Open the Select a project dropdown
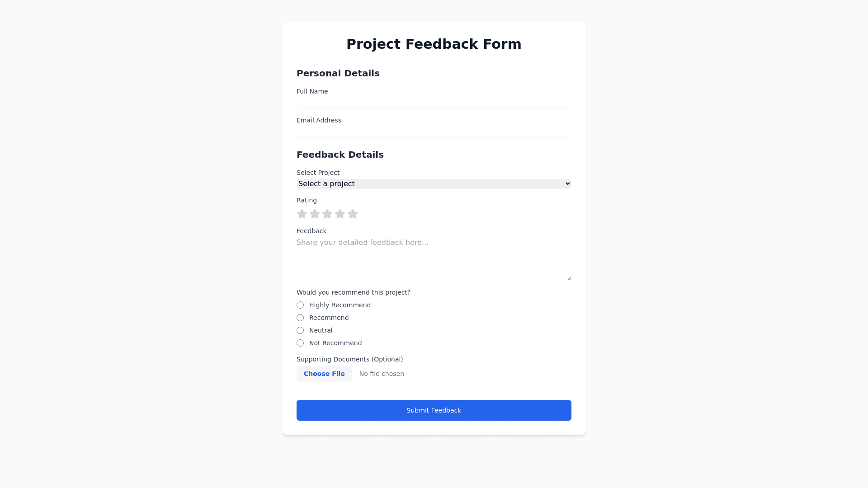 (434, 183)
